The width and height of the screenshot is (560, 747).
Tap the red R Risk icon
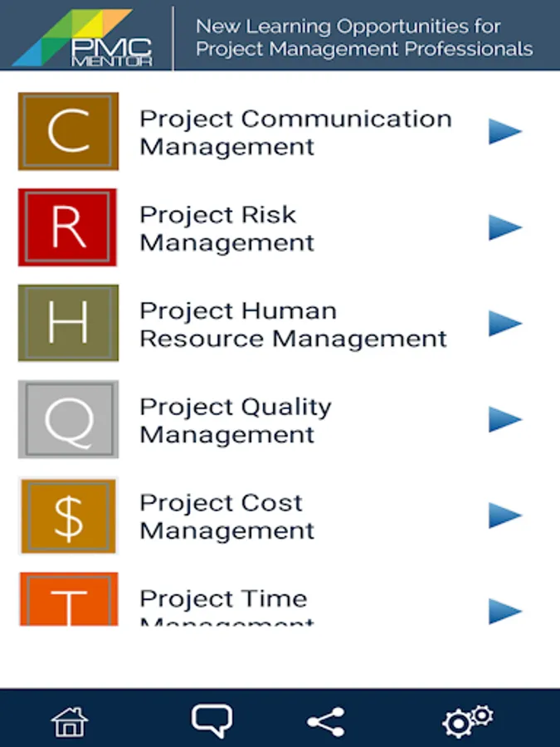coord(68,227)
